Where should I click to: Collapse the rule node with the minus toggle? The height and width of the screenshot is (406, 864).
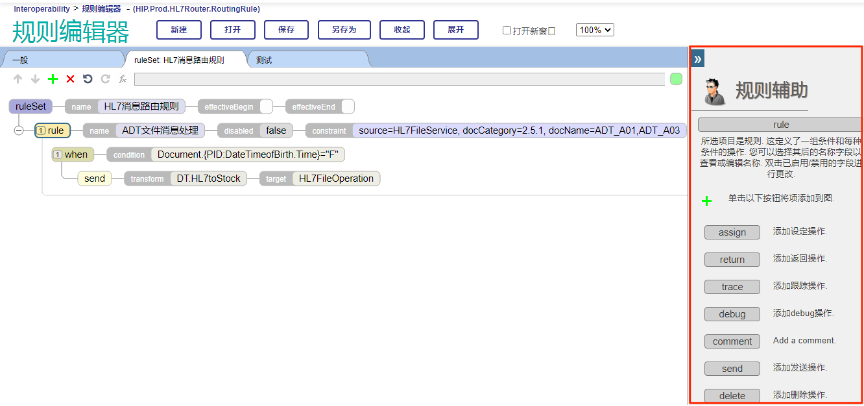(19, 130)
